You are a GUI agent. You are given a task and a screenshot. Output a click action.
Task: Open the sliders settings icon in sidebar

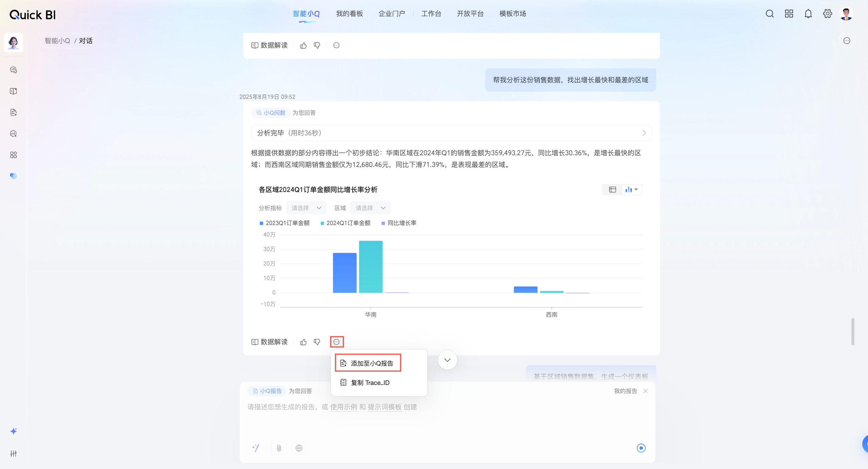[x=14, y=454]
